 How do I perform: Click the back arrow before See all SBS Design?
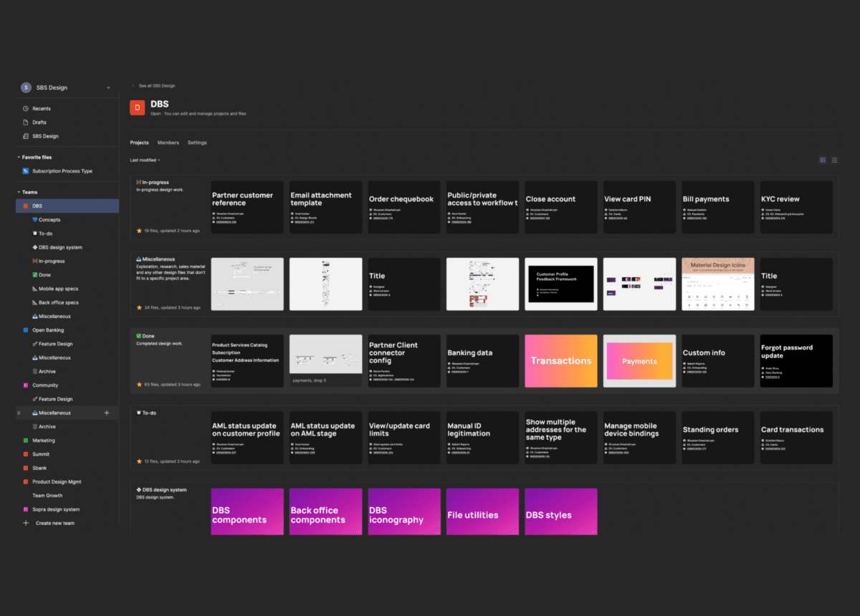click(133, 86)
